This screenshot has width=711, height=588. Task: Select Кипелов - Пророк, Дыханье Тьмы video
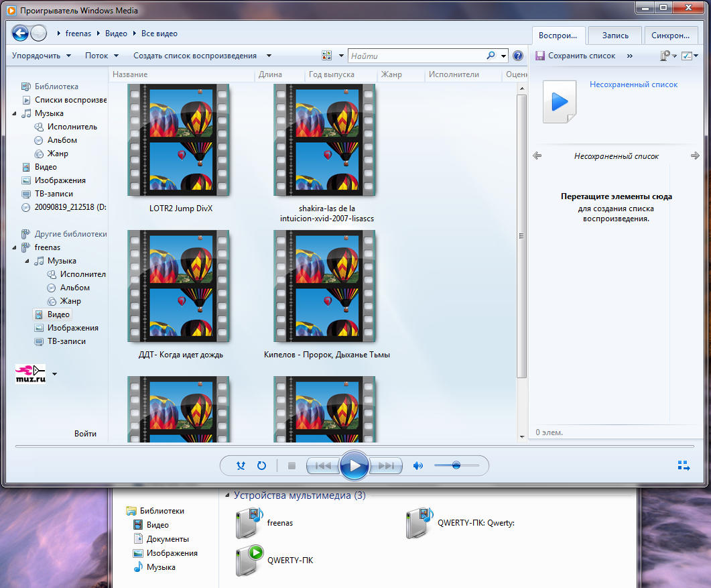[x=324, y=286]
